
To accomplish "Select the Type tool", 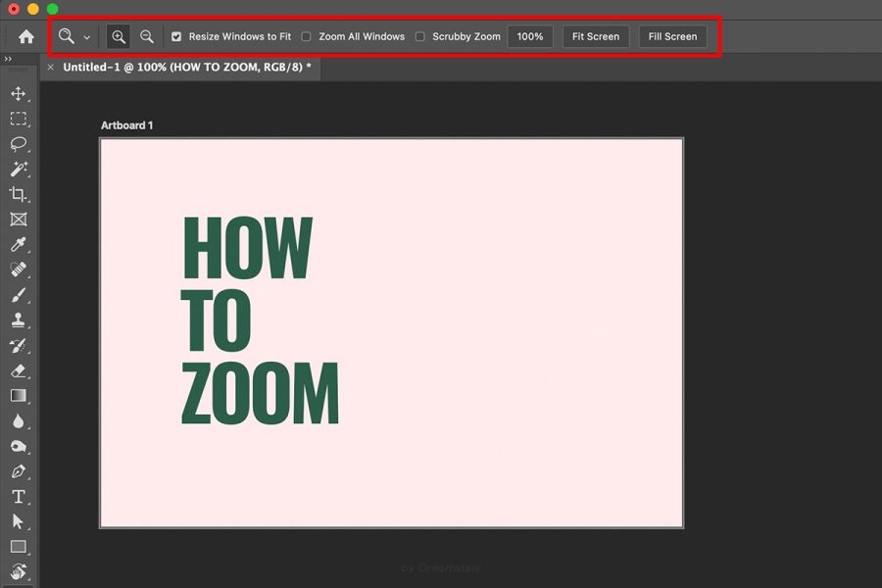I will point(19,497).
